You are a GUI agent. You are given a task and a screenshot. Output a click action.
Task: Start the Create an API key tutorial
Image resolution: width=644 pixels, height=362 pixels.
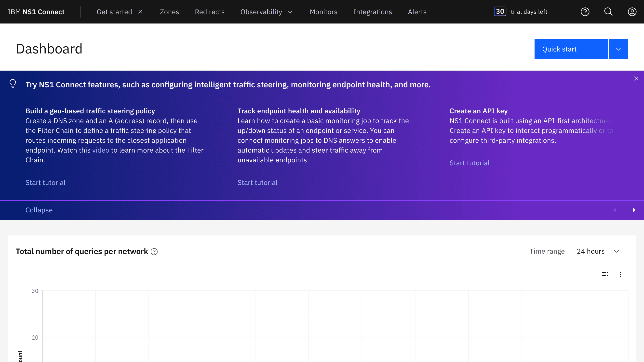click(469, 163)
